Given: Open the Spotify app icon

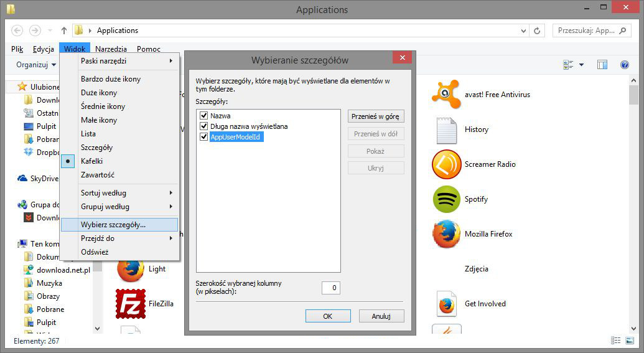Looking at the screenshot, I should coord(447,199).
